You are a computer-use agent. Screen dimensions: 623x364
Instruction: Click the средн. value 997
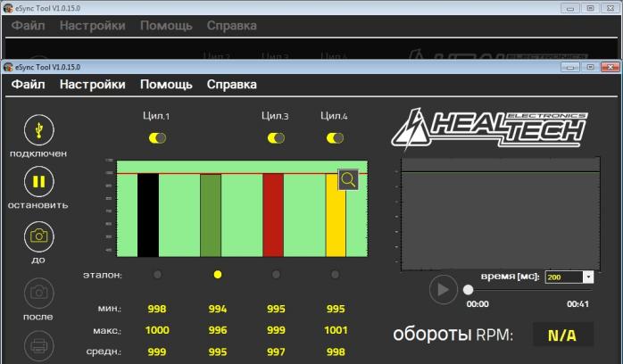(276, 352)
